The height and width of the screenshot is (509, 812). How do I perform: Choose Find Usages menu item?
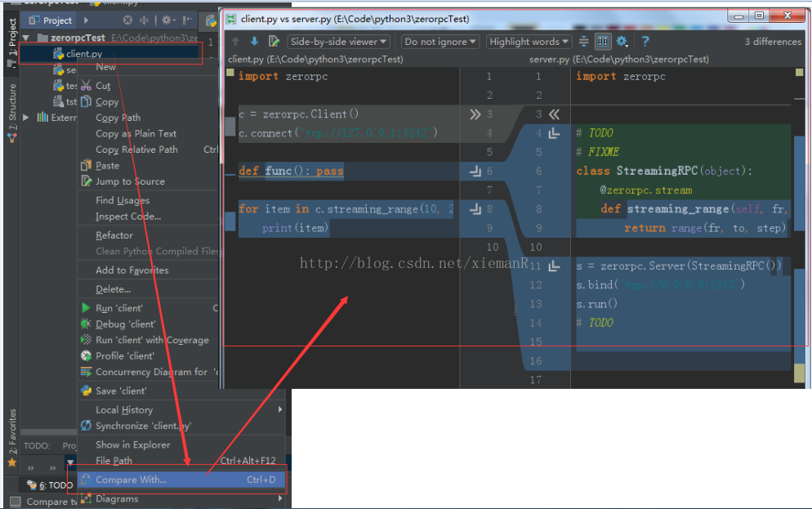pyautogui.click(x=148, y=200)
